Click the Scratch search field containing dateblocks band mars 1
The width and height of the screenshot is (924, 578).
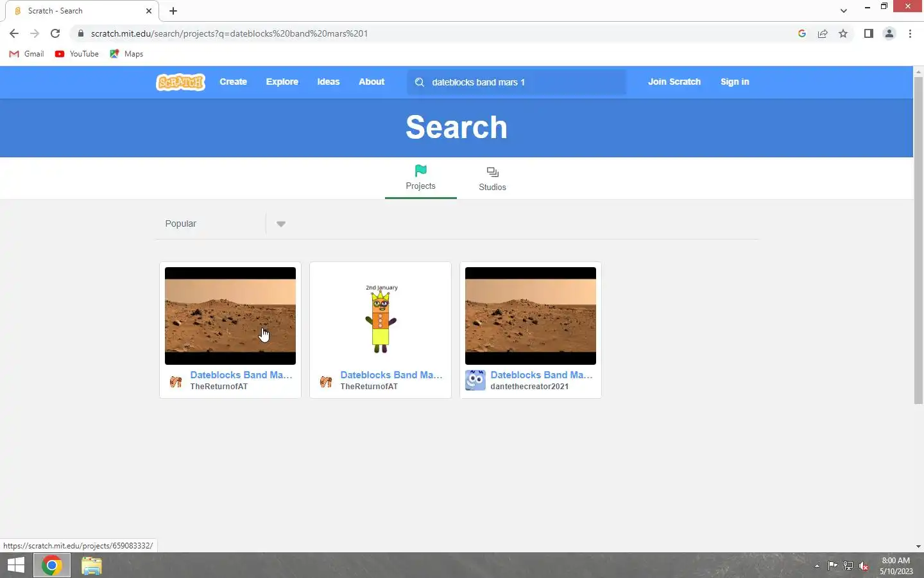[517, 82]
